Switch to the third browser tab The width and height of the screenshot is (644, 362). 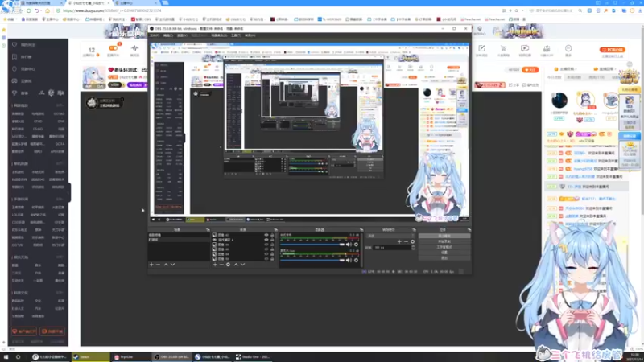tap(134, 3)
